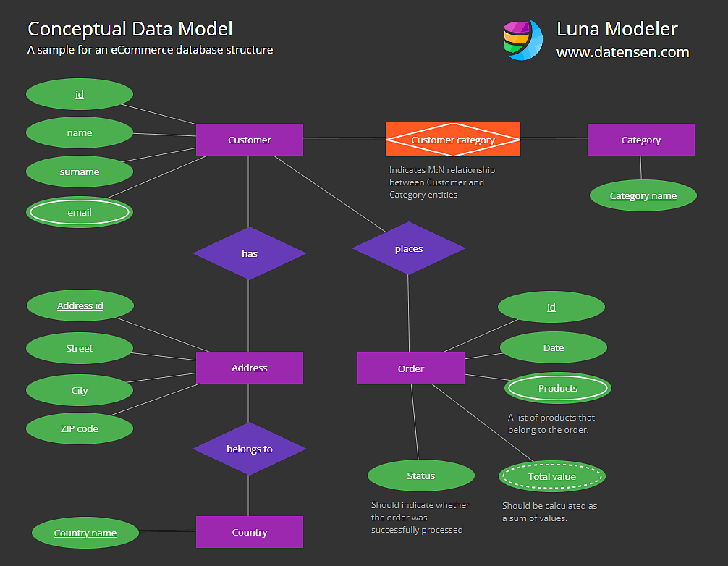Select the has relationship diamond
The height and width of the screenshot is (566, 728).
click(250, 253)
